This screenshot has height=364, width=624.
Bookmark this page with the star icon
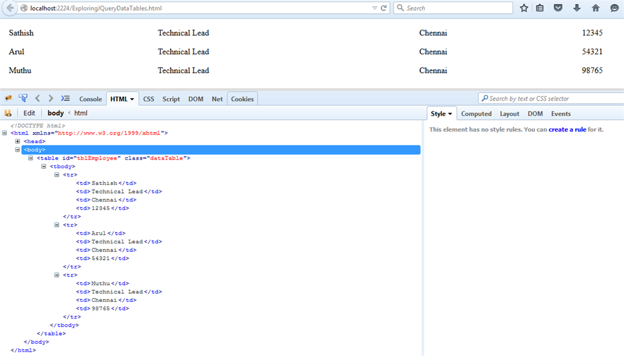(523, 8)
